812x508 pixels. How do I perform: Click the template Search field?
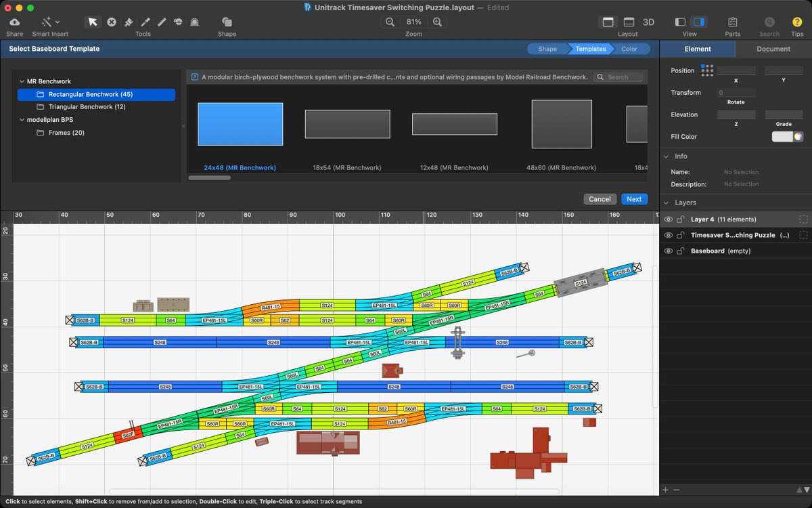[x=618, y=77]
